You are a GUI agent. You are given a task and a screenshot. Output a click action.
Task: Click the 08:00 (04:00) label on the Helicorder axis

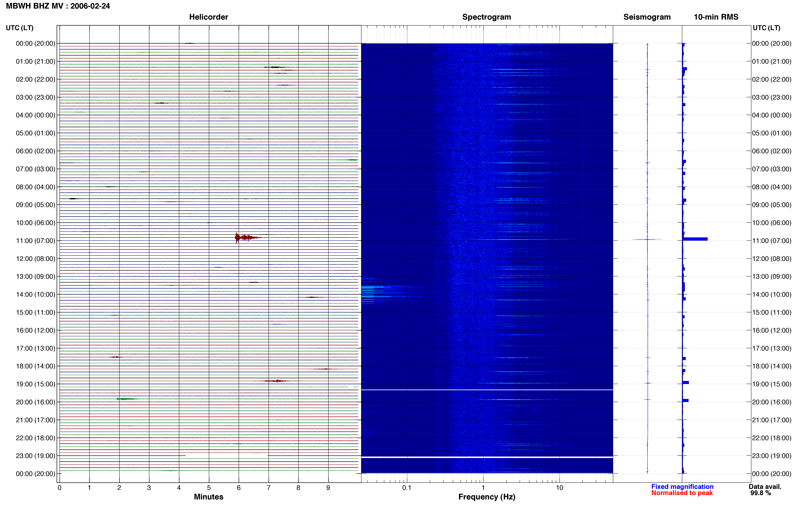pyautogui.click(x=36, y=187)
